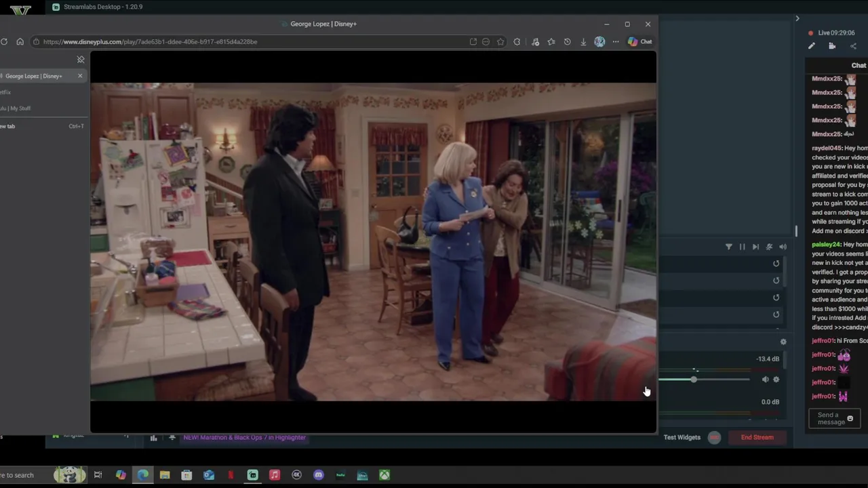The image size is (868, 488).
Task: Open the alert filter funnel icon
Action: tap(729, 247)
